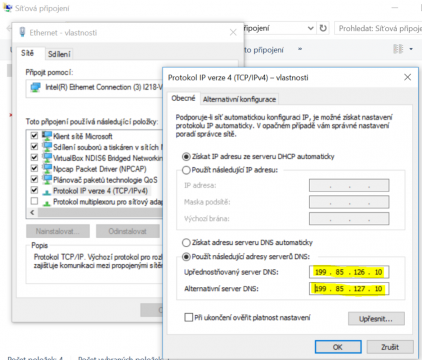This screenshot has height=360, width=422.
Task: Open the Upřesnit... advanced settings
Action: pos(376,319)
